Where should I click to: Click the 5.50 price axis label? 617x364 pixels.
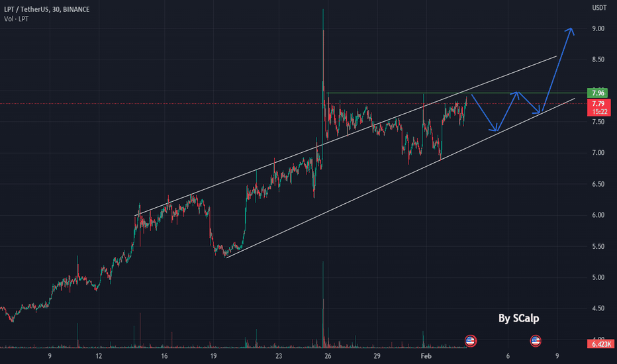pyautogui.click(x=598, y=246)
